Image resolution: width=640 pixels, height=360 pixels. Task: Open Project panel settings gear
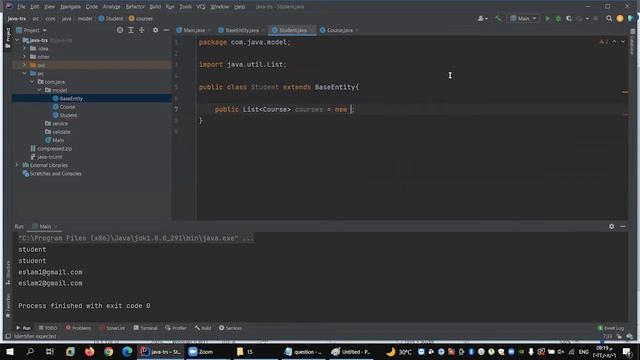(156, 30)
